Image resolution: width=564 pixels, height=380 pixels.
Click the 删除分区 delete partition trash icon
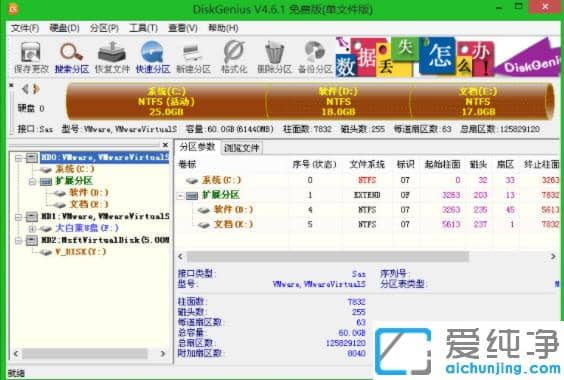tap(274, 58)
